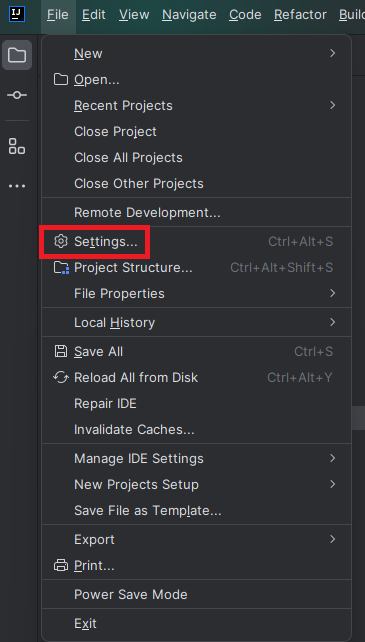Image resolution: width=365 pixels, height=642 pixels.
Task: Choose Close Project
Action: 197,131
